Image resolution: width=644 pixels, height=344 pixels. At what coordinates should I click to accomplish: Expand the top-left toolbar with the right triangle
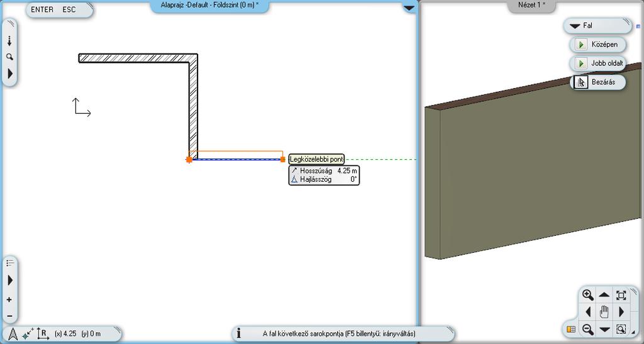click(x=10, y=74)
